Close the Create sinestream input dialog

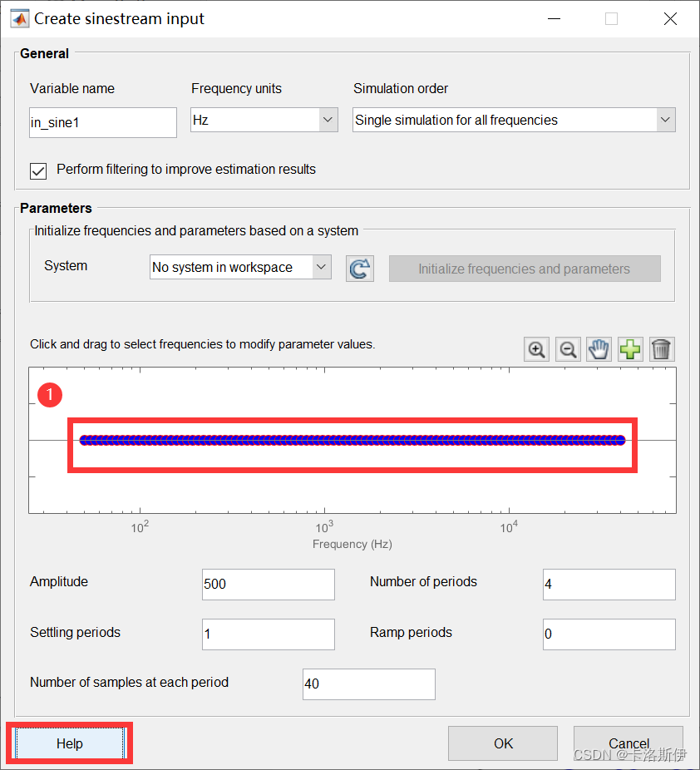[670, 18]
